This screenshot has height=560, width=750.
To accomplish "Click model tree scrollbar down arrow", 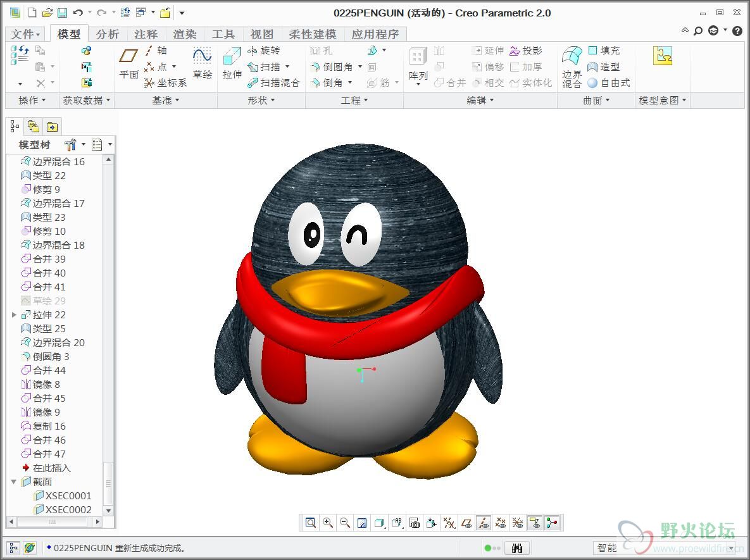I will [109, 510].
